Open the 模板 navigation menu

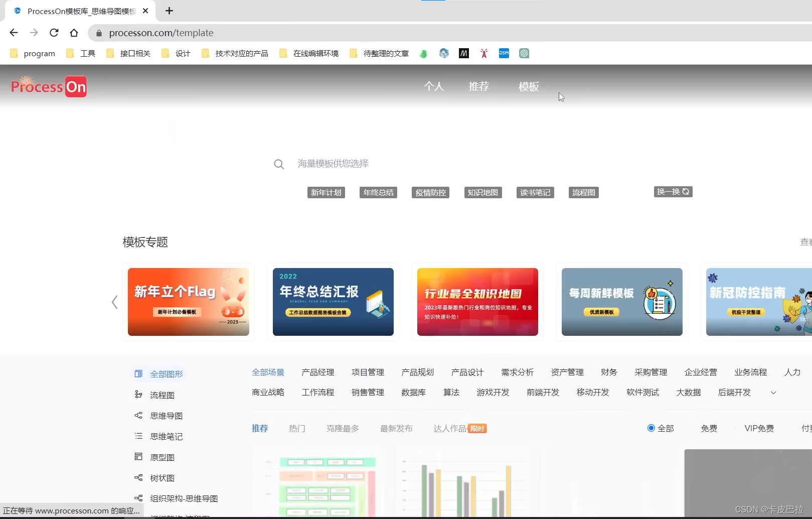[x=529, y=86]
